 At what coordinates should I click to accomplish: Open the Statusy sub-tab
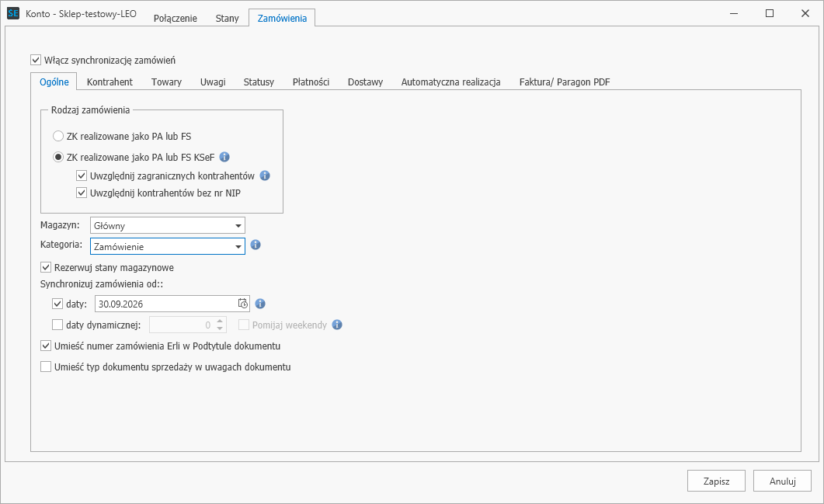[259, 82]
